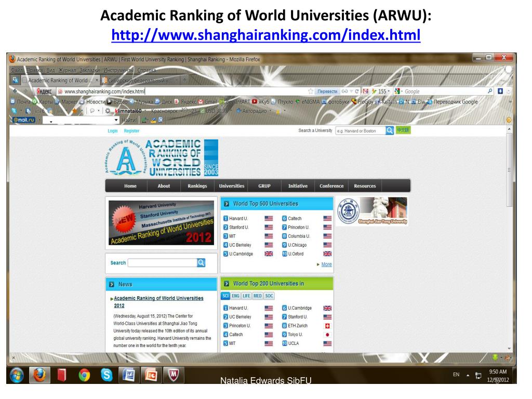Click the Skype icon in toolbar row
Viewport: 532px width, 399px height.
point(14,111)
